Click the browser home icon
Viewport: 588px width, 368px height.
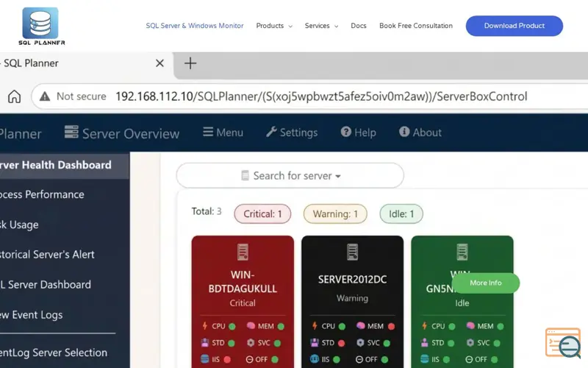click(x=14, y=96)
